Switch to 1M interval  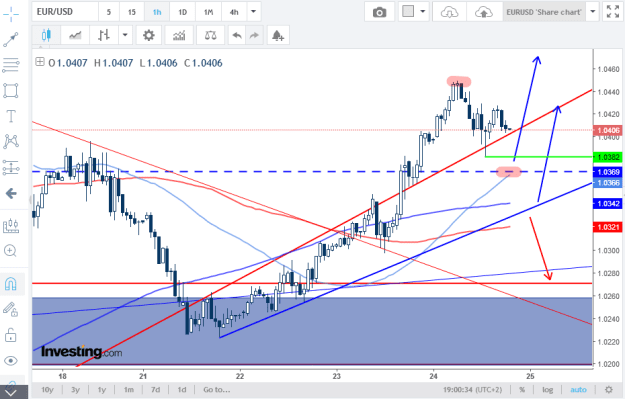coord(208,12)
